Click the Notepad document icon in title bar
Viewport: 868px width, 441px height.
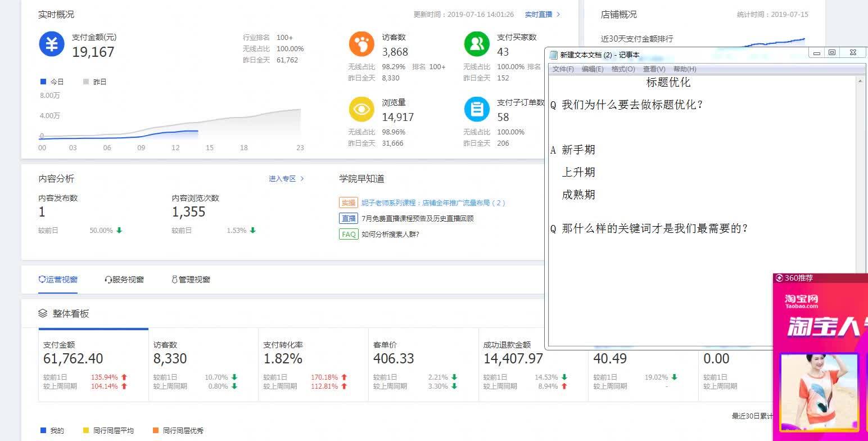(x=553, y=55)
